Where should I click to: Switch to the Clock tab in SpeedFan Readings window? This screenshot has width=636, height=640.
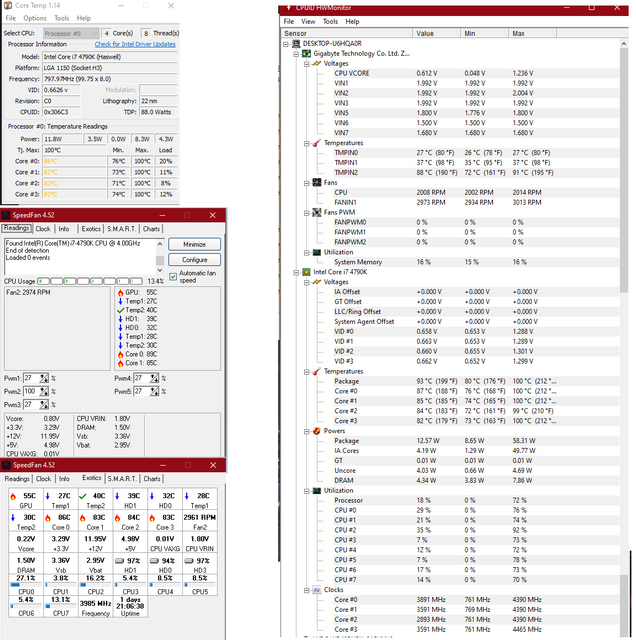[43, 229]
